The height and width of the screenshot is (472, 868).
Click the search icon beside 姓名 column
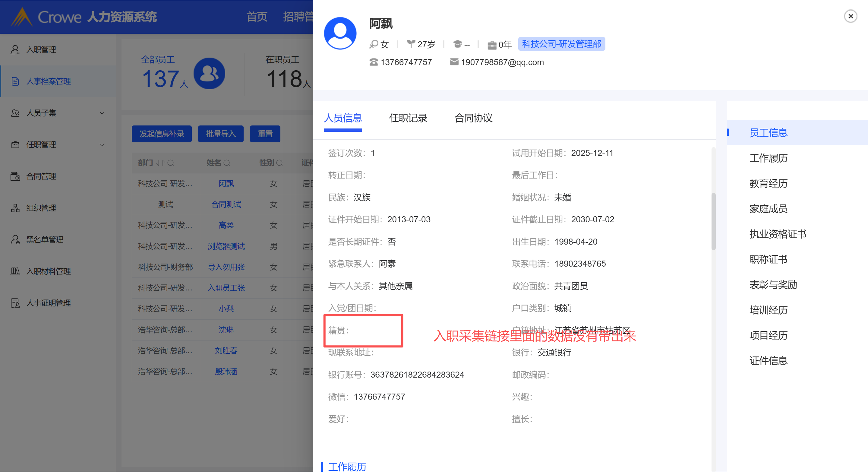point(227,163)
